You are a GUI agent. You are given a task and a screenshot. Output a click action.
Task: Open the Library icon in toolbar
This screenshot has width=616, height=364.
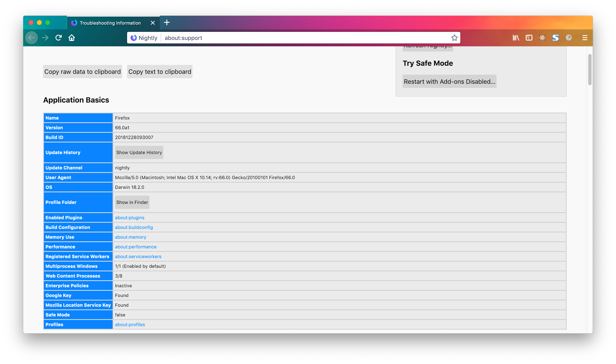tap(516, 38)
